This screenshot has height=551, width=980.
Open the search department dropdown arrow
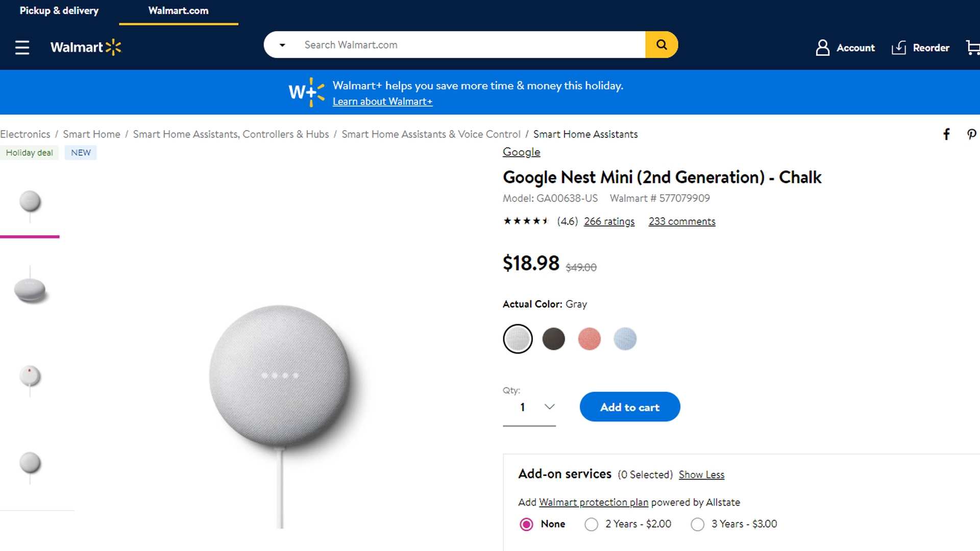282,45
